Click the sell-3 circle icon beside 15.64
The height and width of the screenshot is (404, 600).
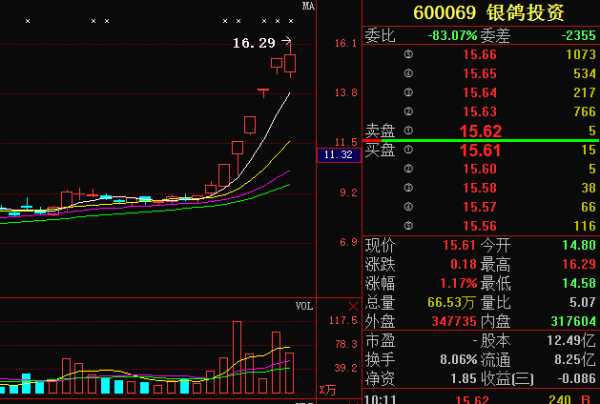[x=408, y=93]
